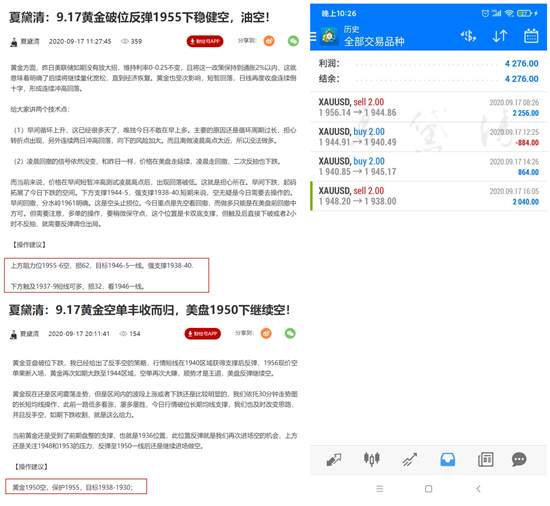This screenshot has height=506, width=550.
Task: Click the 上方阻力位1955-6空 advice line
Action: pos(102,265)
